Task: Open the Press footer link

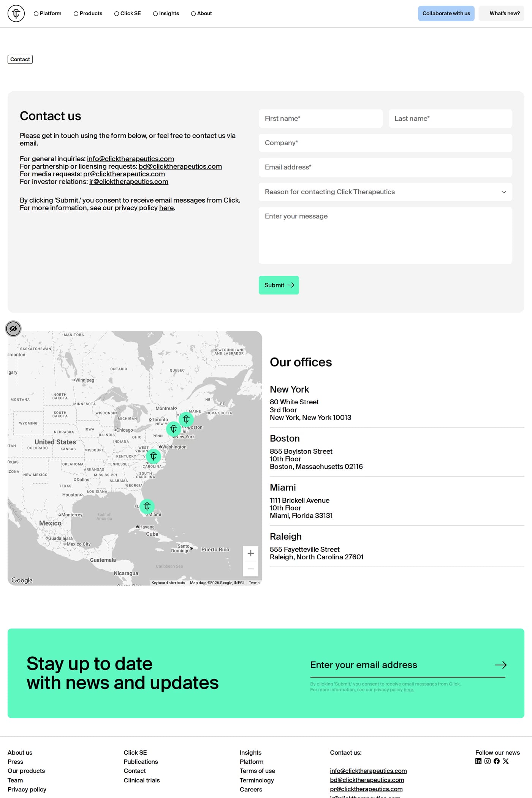Action: pyautogui.click(x=16, y=762)
